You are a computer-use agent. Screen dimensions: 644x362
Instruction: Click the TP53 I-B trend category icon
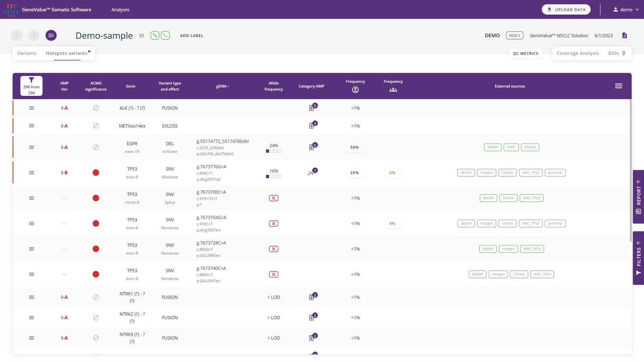point(311,173)
